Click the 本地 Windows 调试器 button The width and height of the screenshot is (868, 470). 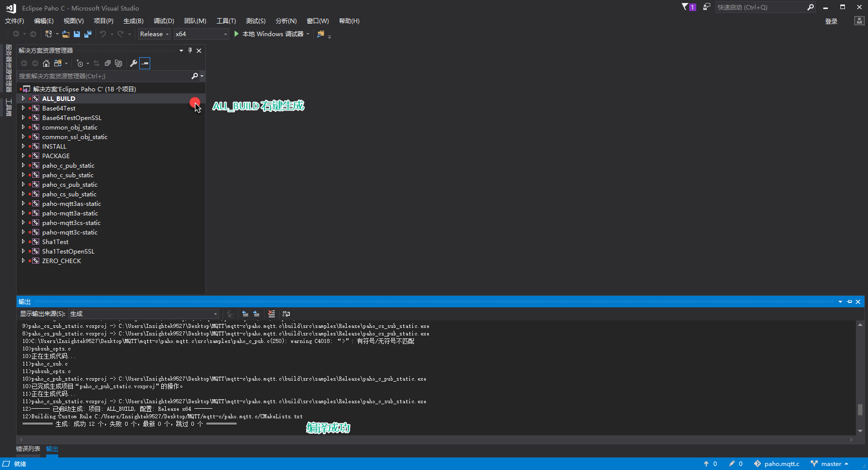click(273, 34)
